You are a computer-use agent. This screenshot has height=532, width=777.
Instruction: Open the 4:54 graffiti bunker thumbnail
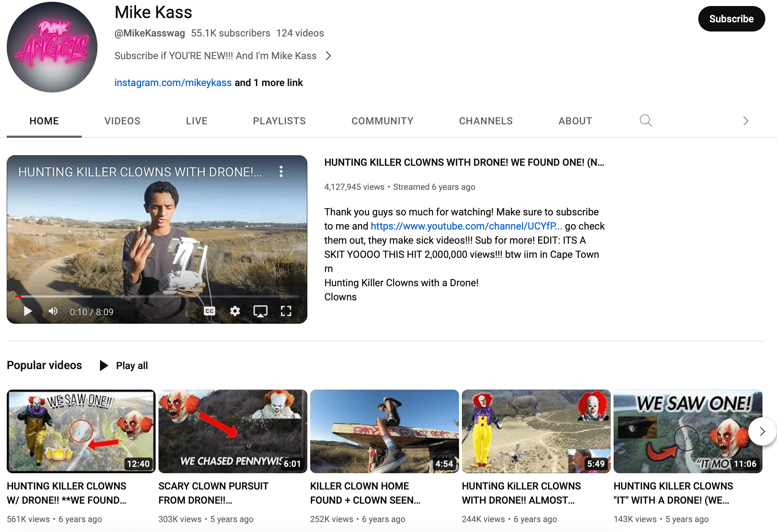coord(385,431)
